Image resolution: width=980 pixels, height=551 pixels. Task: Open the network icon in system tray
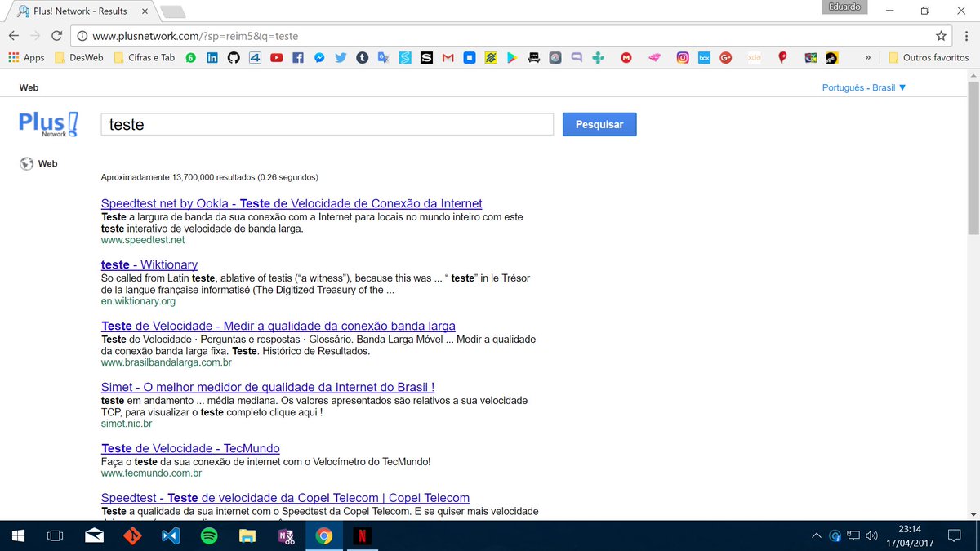[853, 536]
